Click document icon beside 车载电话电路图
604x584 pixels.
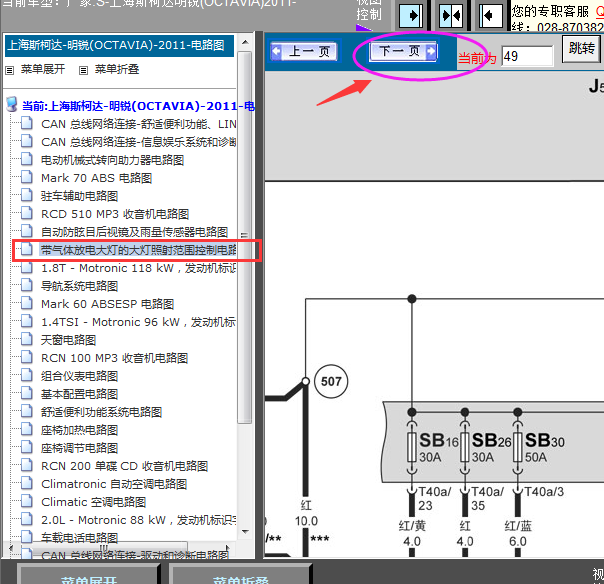[27, 537]
